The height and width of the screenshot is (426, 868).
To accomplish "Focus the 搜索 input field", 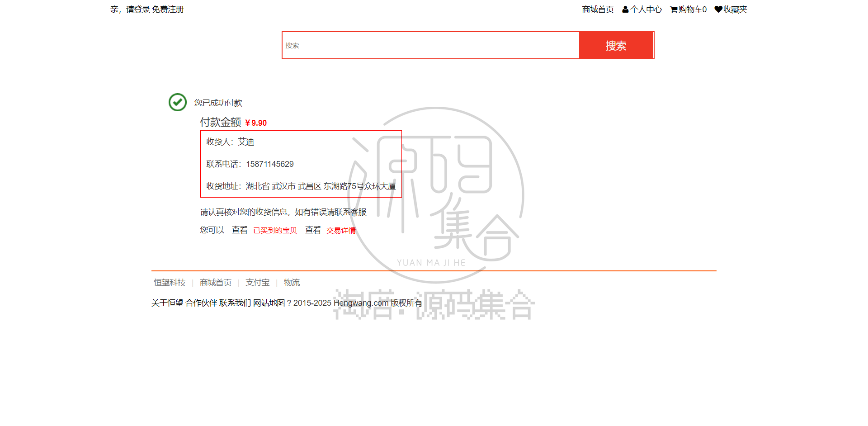I will (431, 45).
